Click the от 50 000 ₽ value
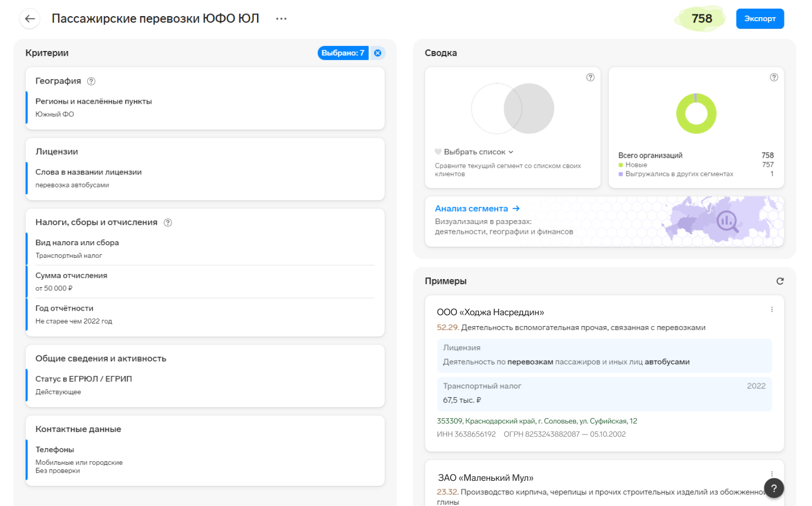The image size is (812, 506). (54, 289)
